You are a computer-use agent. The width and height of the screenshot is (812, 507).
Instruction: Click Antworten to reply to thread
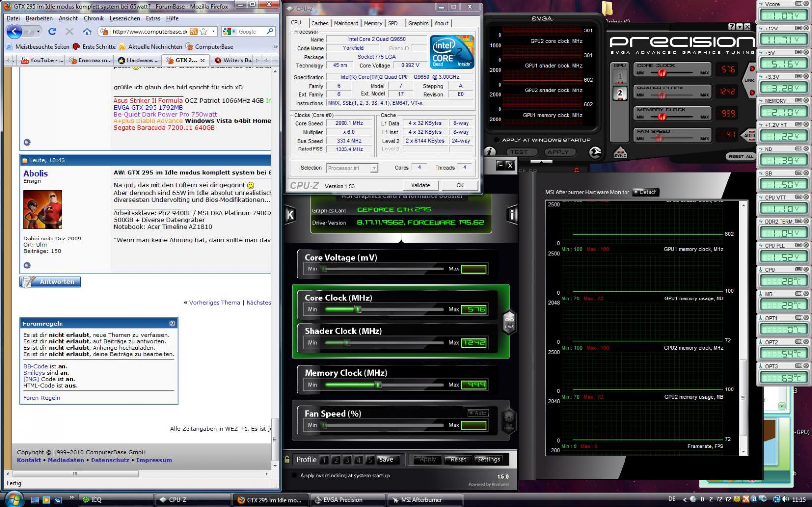50,282
